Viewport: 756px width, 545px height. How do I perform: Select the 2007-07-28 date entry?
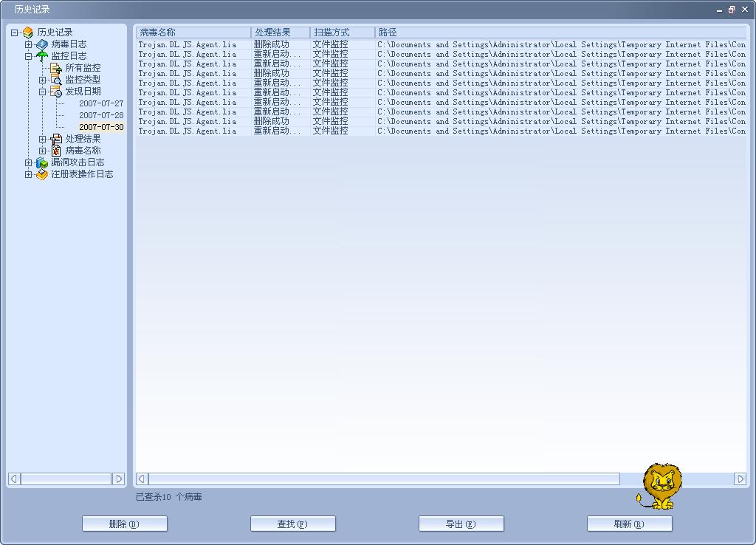pyautogui.click(x=101, y=115)
